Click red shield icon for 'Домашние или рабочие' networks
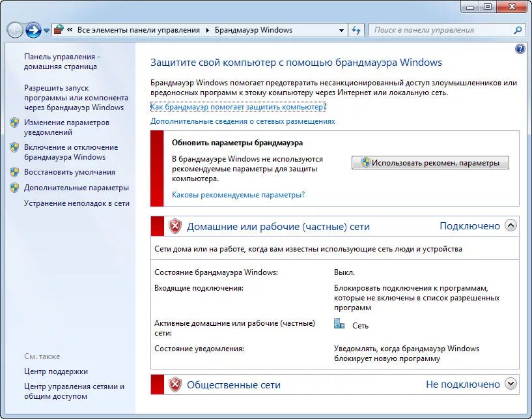Image resolution: width=532 pixels, height=419 pixels. tap(175, 226)
